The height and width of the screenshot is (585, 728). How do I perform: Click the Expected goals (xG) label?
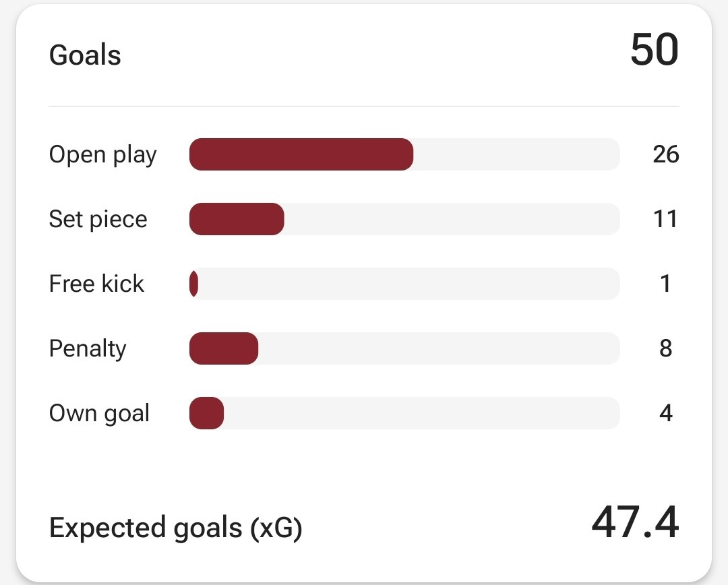tap(175, 528)
